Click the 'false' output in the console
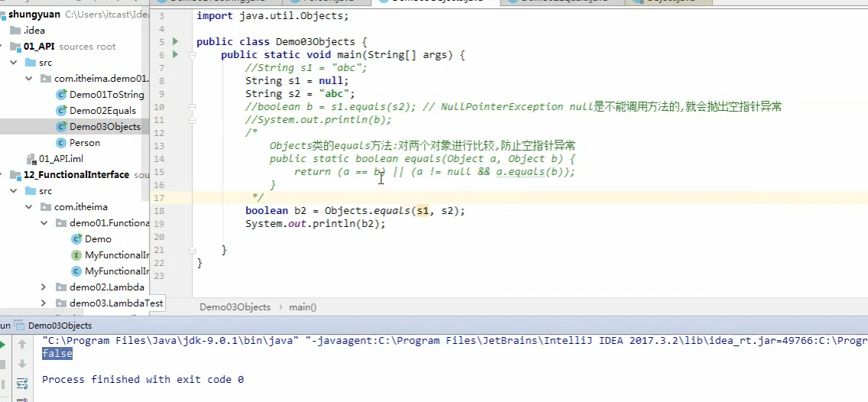The image size is (868, 402). 57,353
